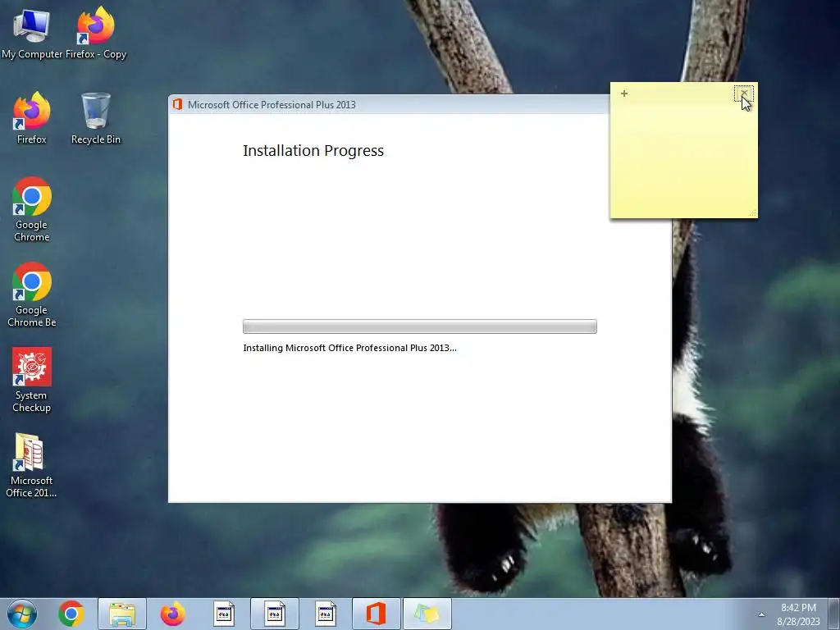Click the Firefox icon in the taskbar
Viewport: 840px width, 630px height.
[x=172, y=614]
